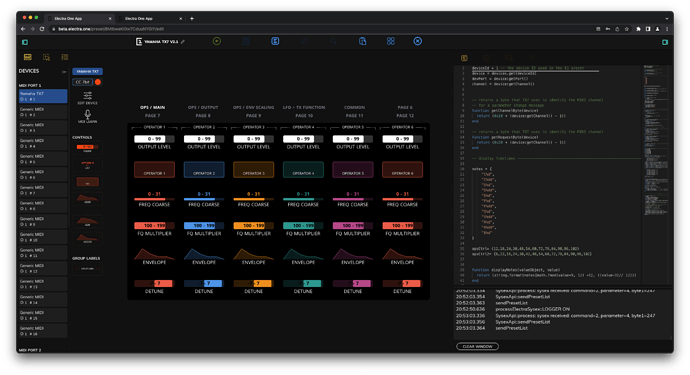Select the dim second icon above code editor
The width and height of the screenshot is (690, 375).
pyautogui.click(x=487, y=58)
